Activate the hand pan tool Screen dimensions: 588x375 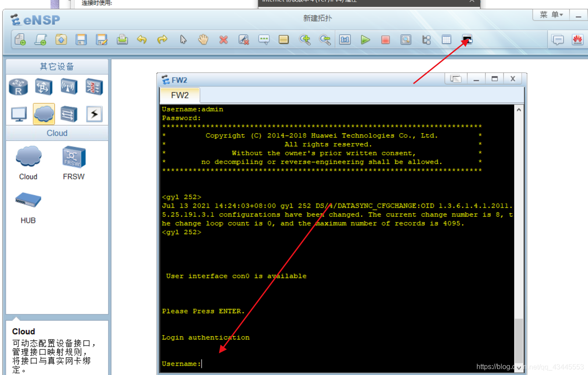(x=203, y=40)
